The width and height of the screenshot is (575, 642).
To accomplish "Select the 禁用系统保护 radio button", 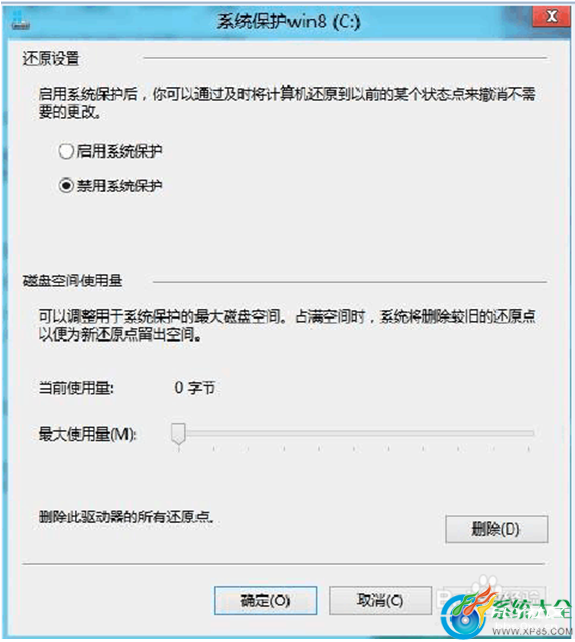I will 66,185.
